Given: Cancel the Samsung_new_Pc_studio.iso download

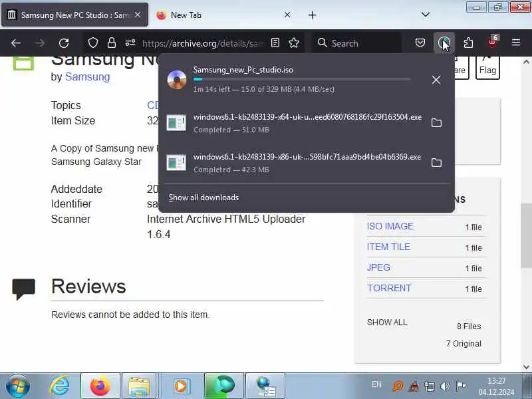Looking at the screenshot, I should [436, 80].
